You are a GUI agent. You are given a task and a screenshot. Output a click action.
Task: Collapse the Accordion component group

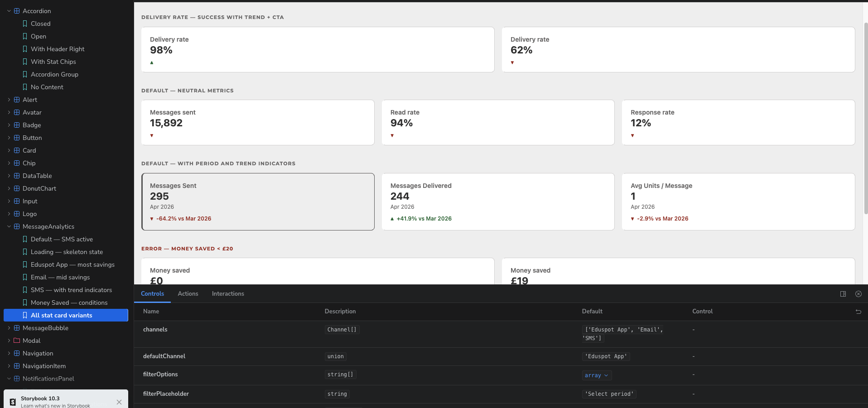[9, 11]
